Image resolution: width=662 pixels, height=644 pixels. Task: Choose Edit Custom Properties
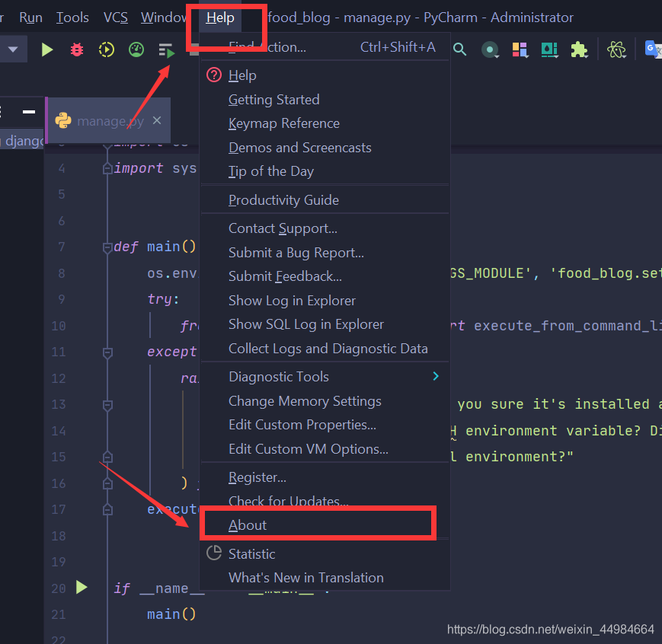coord(325,425)
